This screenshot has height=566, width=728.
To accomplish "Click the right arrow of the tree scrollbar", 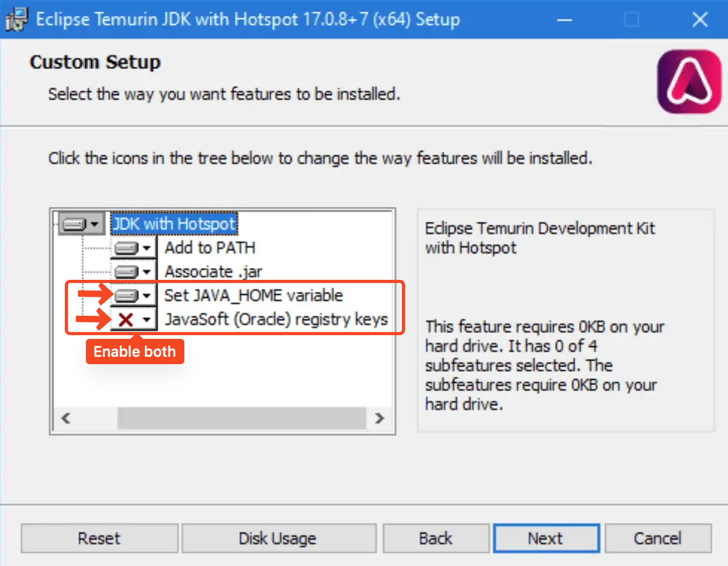I will click(x=379, y=418).
